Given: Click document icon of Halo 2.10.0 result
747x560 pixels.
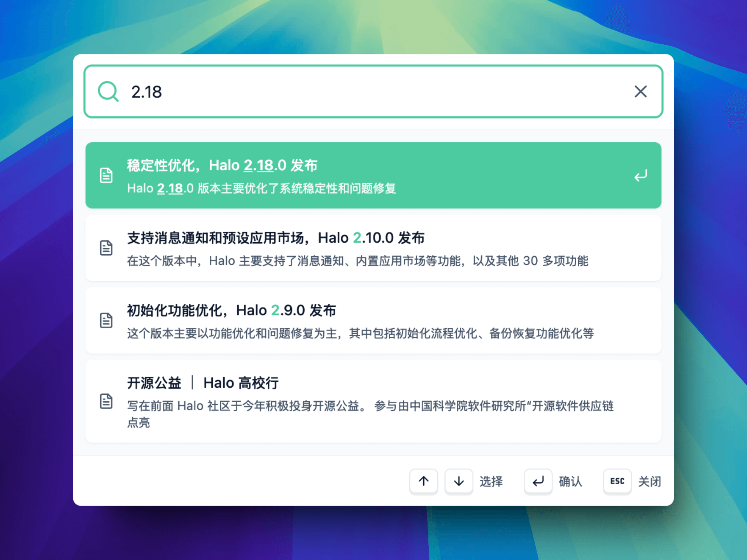Looking at the screenshot, I should [106, 248].
